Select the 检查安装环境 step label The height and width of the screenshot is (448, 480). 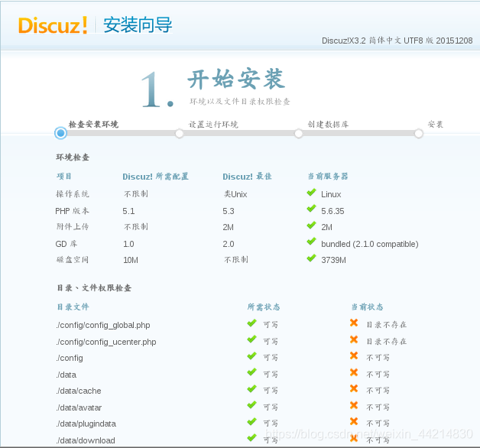tap(93, 125)
